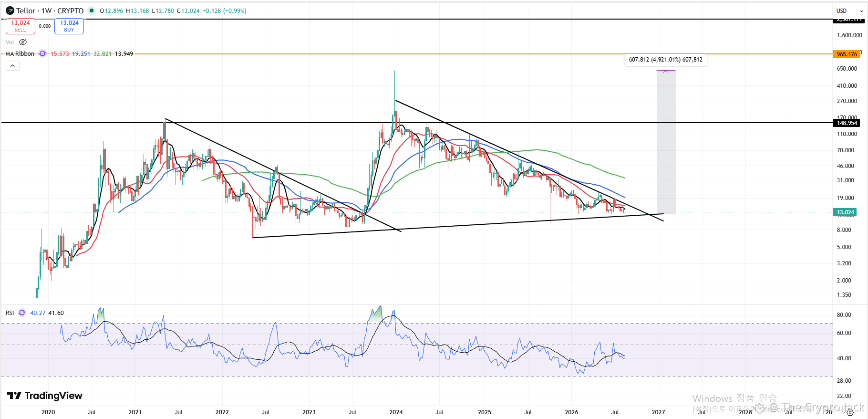Click the 2023 label on time axis
The width and height of the screenshot is (868, 419).
pyautogui.click(x=309, y=412)
